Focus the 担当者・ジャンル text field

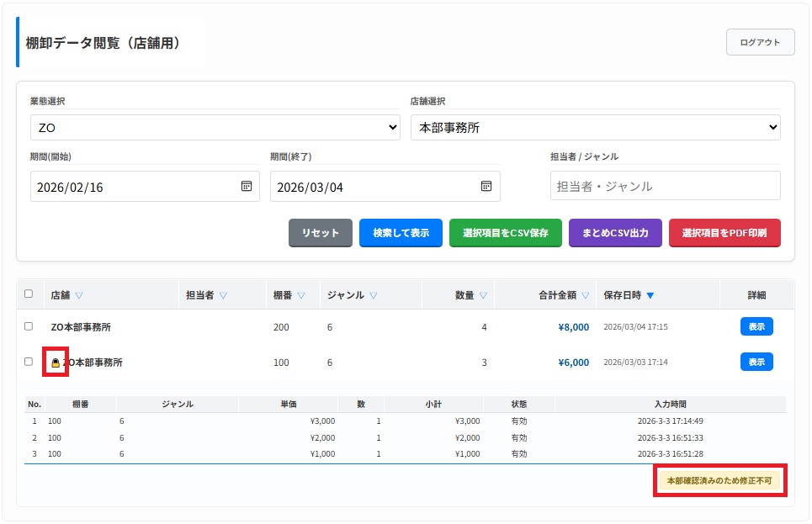point(665,186)
